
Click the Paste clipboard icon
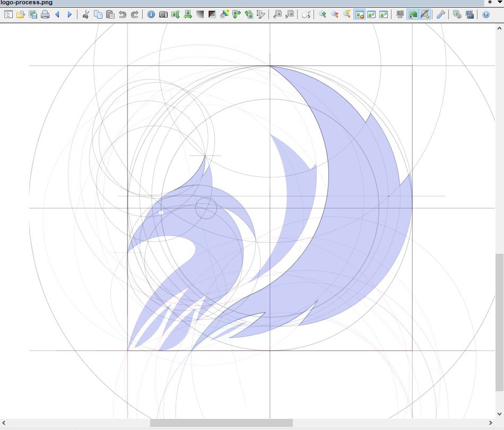coord(110,14)
